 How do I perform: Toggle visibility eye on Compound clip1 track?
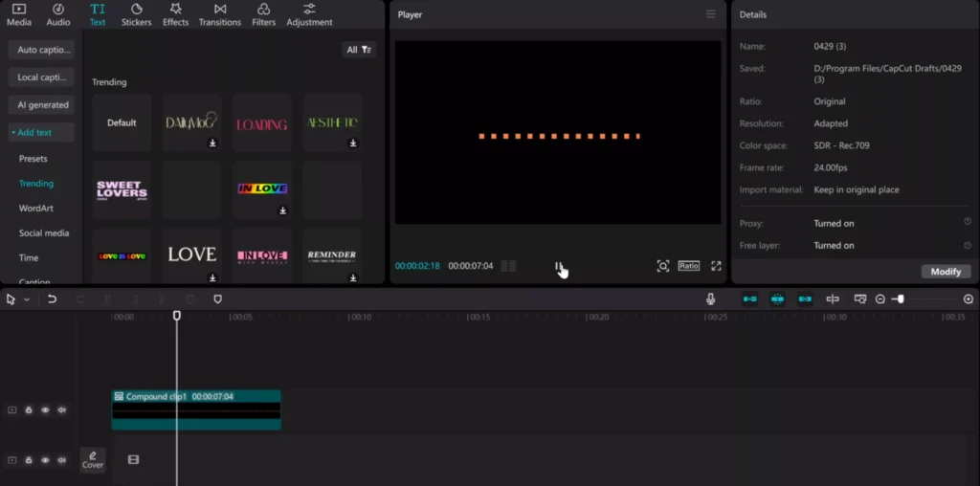click(45, 410)
